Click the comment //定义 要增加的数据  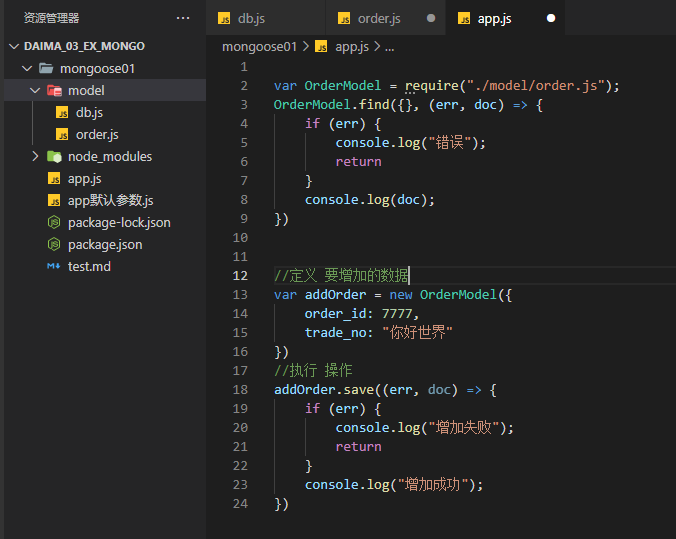341,276
